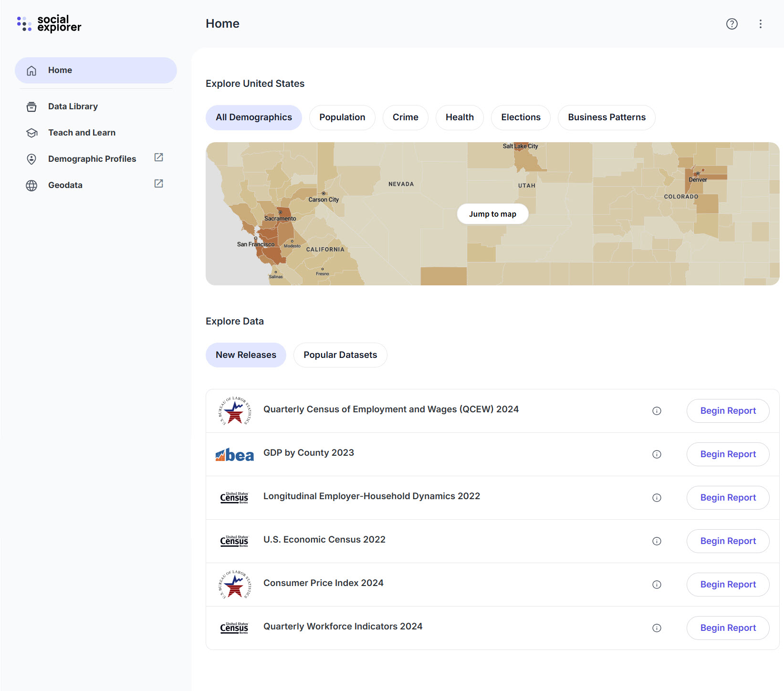Switch map filter to Crime
Screen dimensions: 784x691
point(405,117)
